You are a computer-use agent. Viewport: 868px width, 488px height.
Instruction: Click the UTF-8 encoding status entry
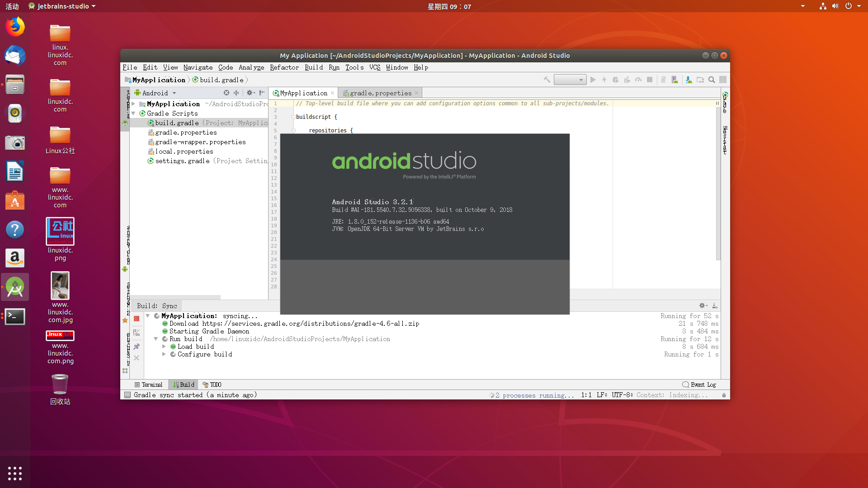click(623, 395)
